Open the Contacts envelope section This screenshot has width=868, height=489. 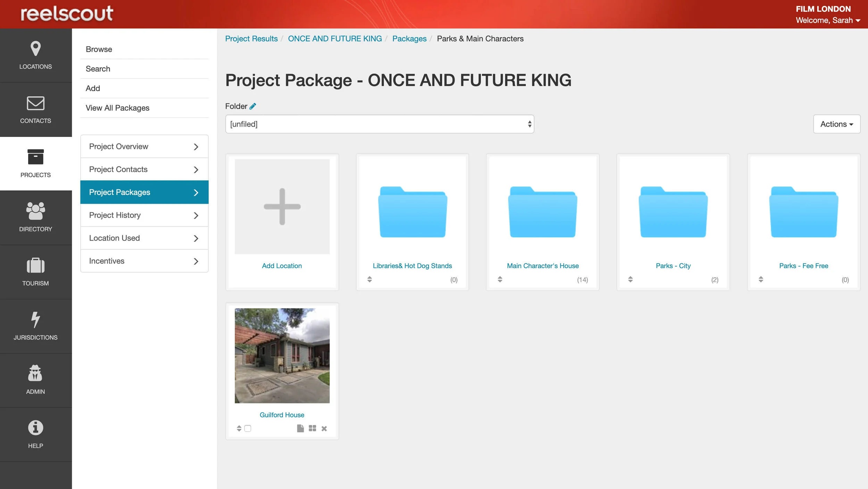tap(35, 110)
